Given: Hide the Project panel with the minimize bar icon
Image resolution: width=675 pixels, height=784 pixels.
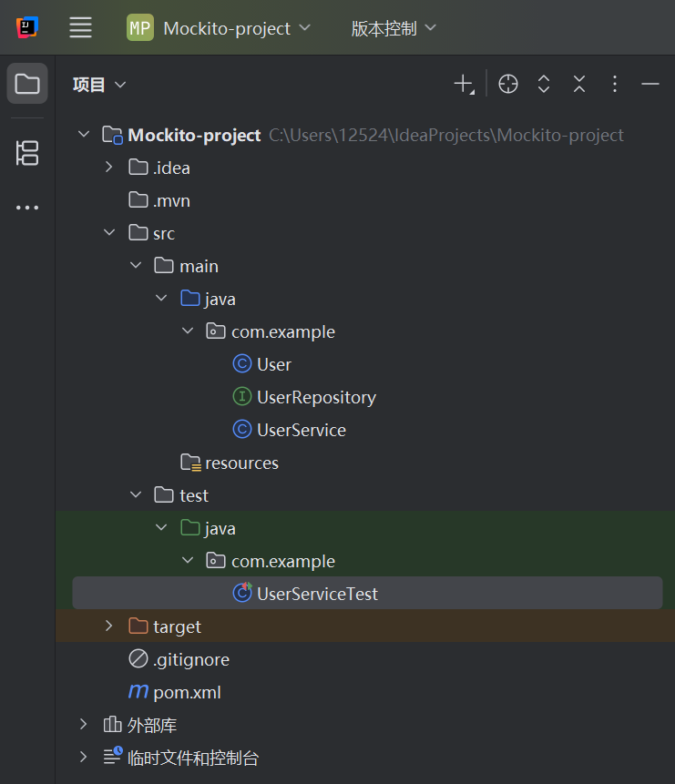Looking at the screenshot, I should click(649, 83).
